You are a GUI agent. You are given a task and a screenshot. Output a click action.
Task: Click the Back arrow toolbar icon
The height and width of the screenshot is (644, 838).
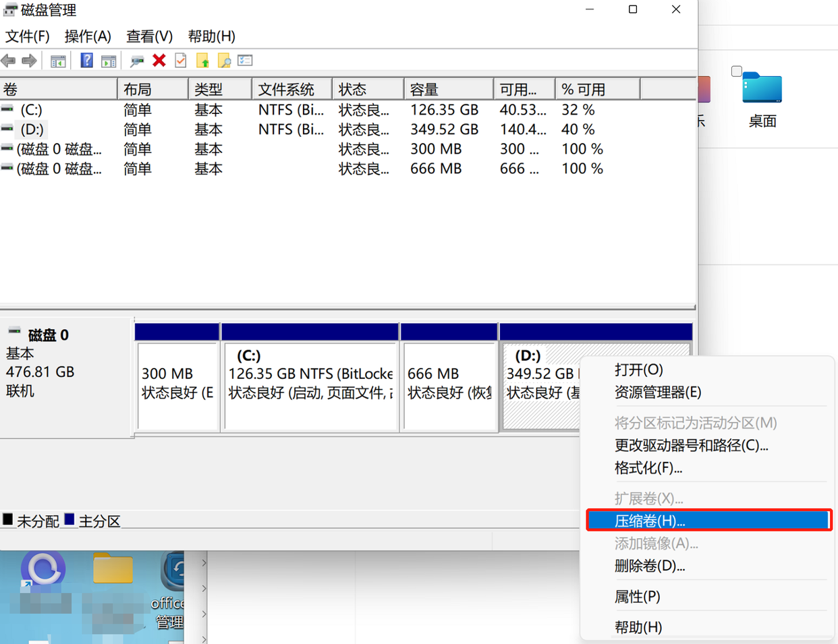pyautogui.click(x=8, y=61)
